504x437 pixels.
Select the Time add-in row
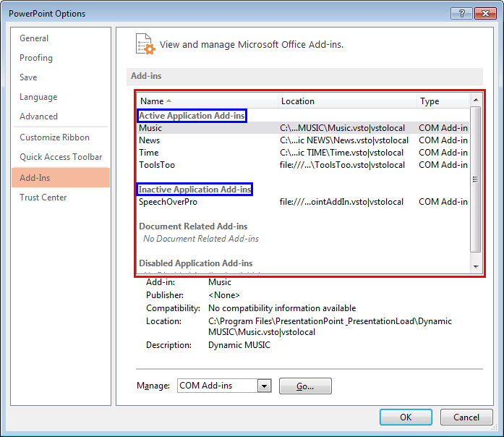click(x=303, y=153)
